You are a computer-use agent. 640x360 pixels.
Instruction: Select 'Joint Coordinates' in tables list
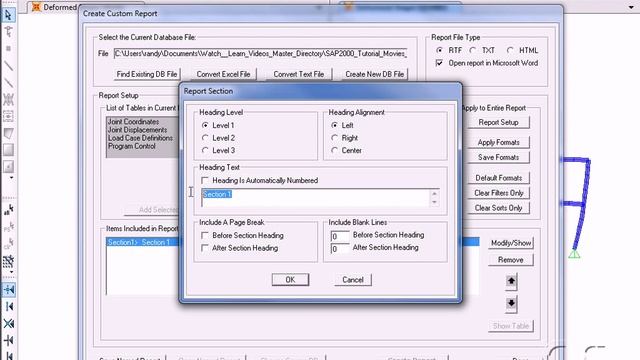pos(133,122)
